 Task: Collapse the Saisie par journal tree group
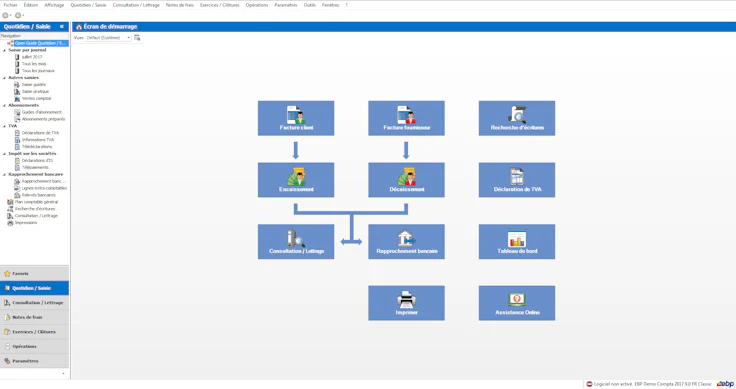[5, 50]
